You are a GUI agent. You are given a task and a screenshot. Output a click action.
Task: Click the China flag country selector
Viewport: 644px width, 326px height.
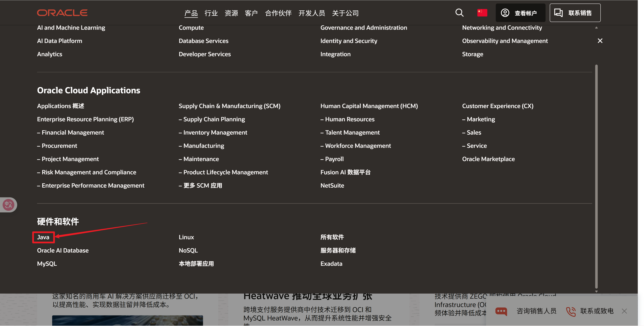click(x=482, y=13)
